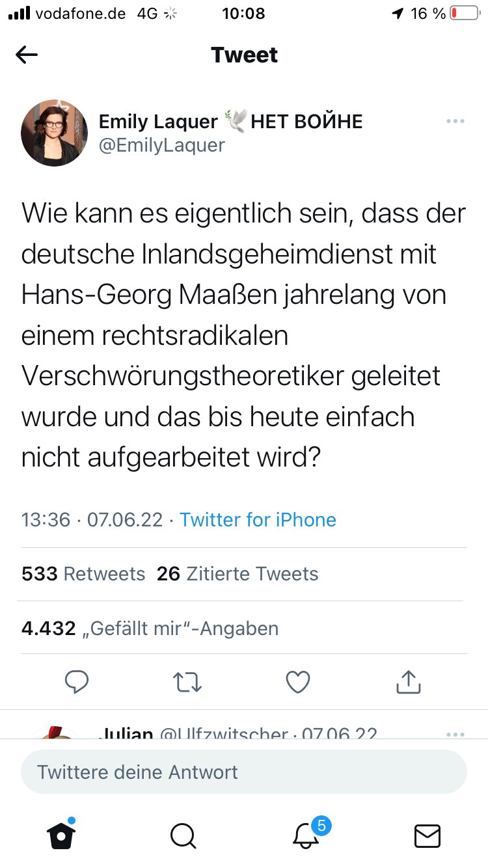Open the three-dot menu on Julian's reply
Viewport: 488px width, 868px height.
pos(455,733)
